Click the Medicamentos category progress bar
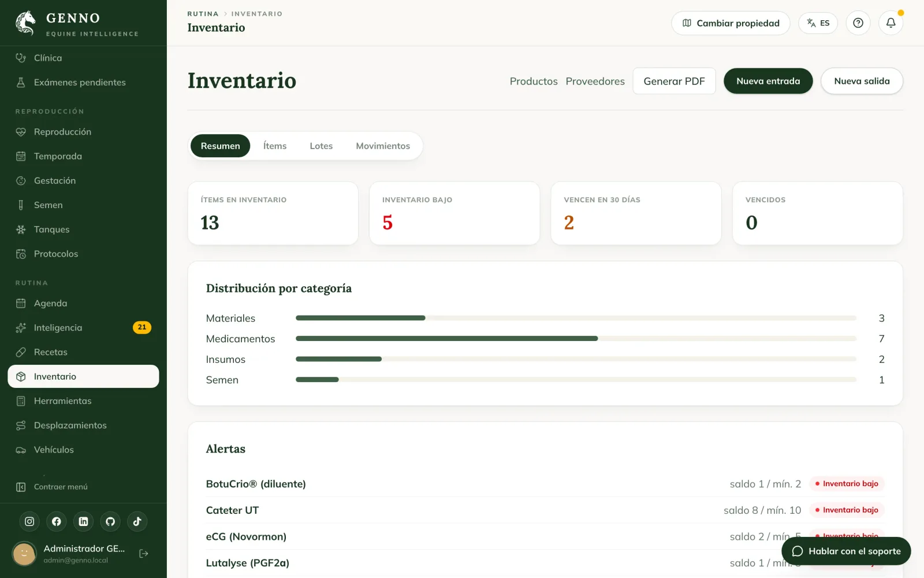 coord(576,339)
